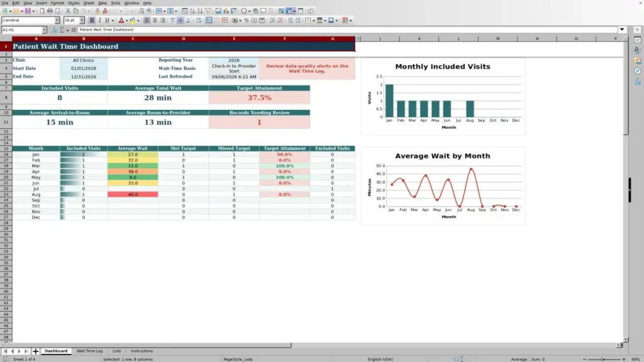Align text right icon

163,20
